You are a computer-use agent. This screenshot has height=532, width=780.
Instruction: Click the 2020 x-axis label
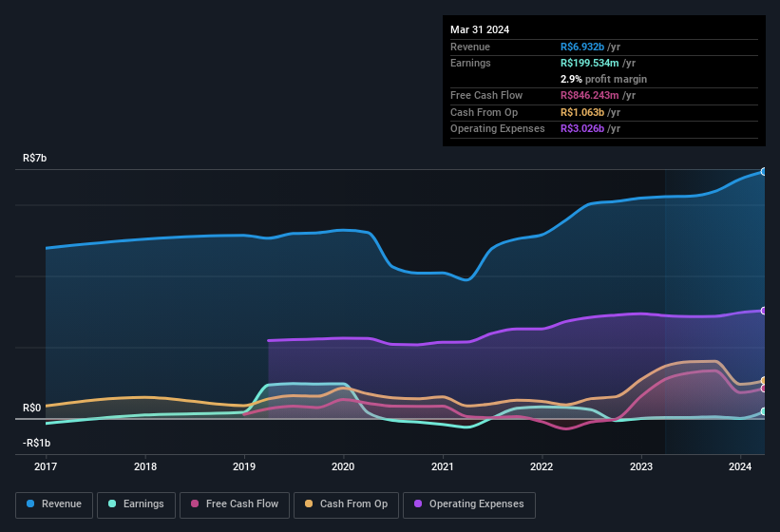coord(343,466)
